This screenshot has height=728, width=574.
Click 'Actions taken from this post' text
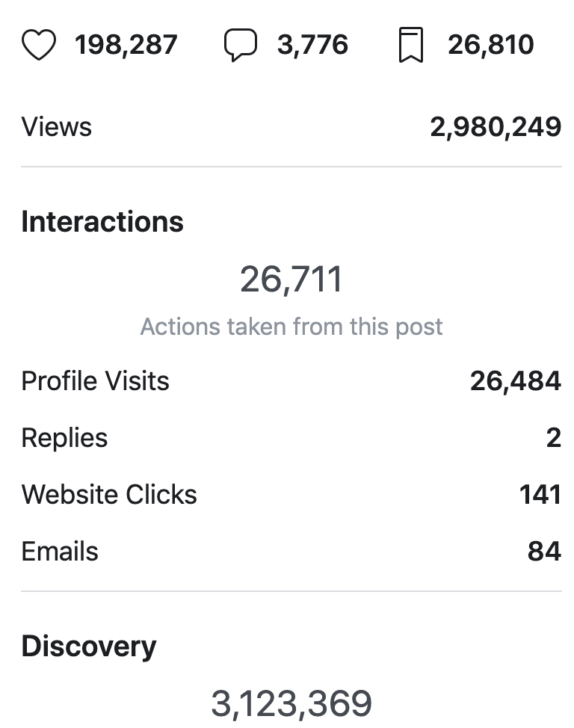click(291, 327)
